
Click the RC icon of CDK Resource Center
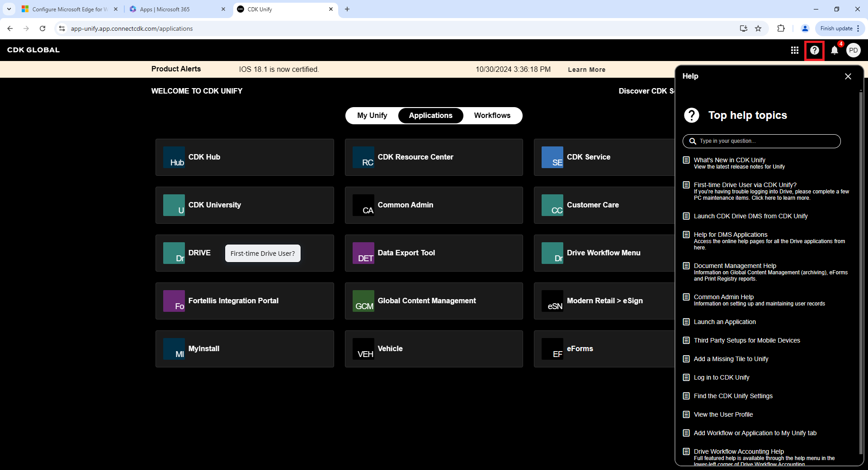point(363,157)
